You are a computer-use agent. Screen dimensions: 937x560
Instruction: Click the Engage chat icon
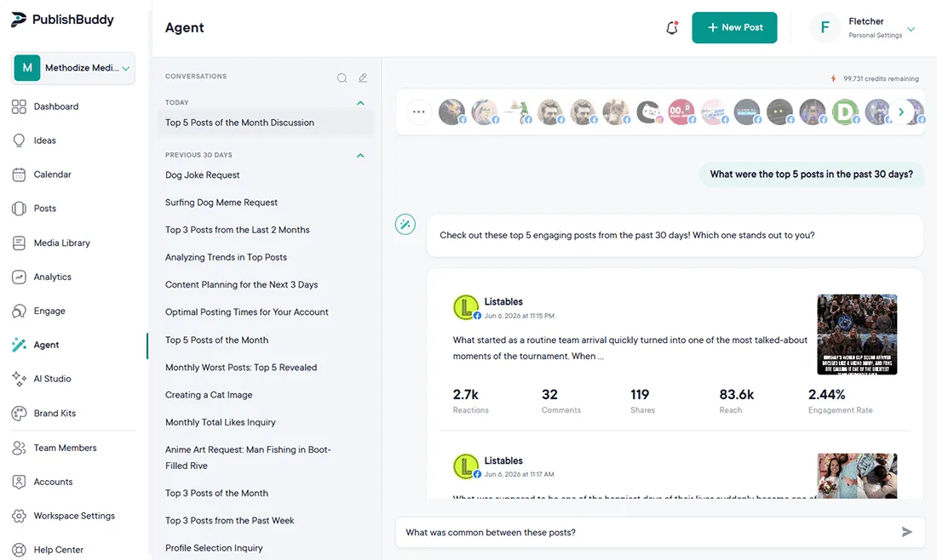pos(19,311)
